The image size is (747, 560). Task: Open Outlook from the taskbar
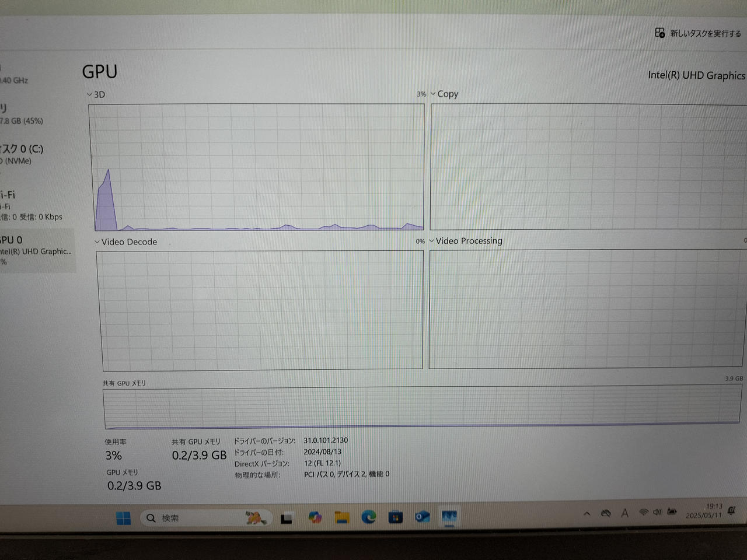pyautogui.click(x=422, y=516)
